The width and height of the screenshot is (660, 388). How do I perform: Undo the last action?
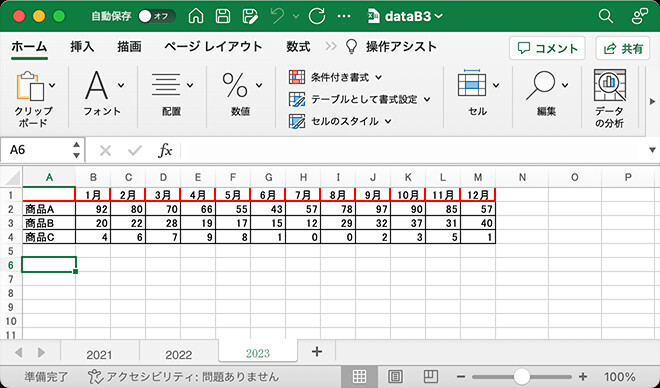pos(277,16)
